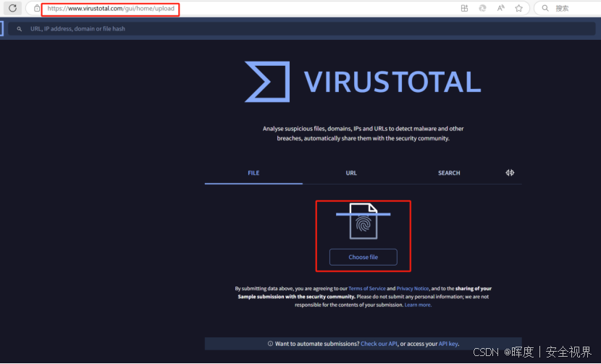This screenshot has width=601, height=364.
Task: Focus the URL, IP address, domain search field
Action: (x=301, y=29)
